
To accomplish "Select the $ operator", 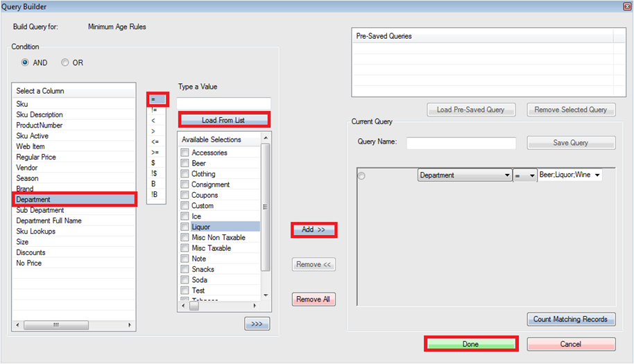I will [x=153, y=162].
